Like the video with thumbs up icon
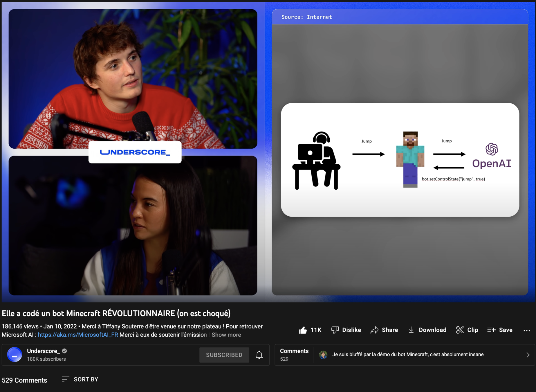The width and height of the screenshot is (536, 392). (x=303, y=330)
